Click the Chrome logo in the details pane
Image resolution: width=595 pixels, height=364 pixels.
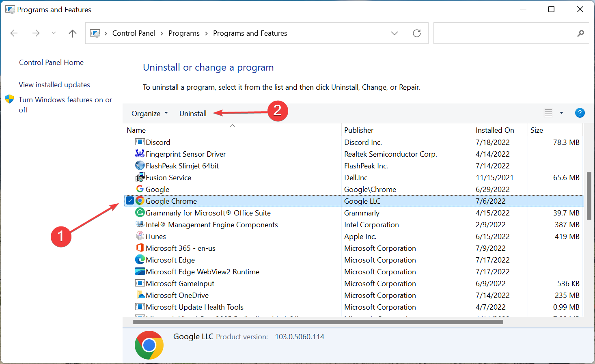point(149,345)
